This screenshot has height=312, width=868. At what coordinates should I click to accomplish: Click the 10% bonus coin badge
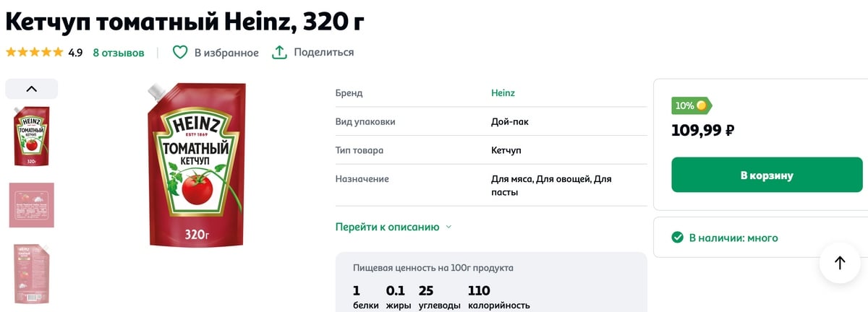[x=692, y=105]
